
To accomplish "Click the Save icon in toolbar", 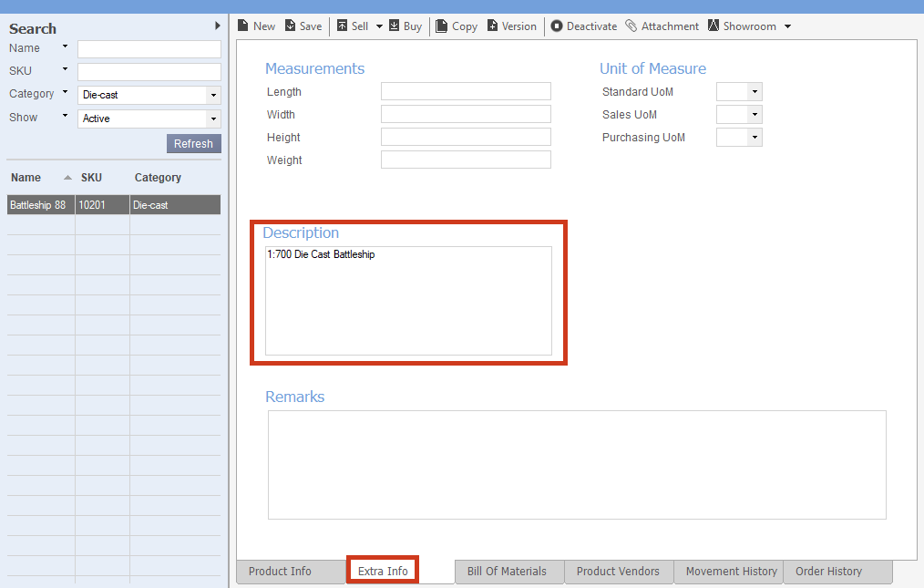I will coord(290,26).
